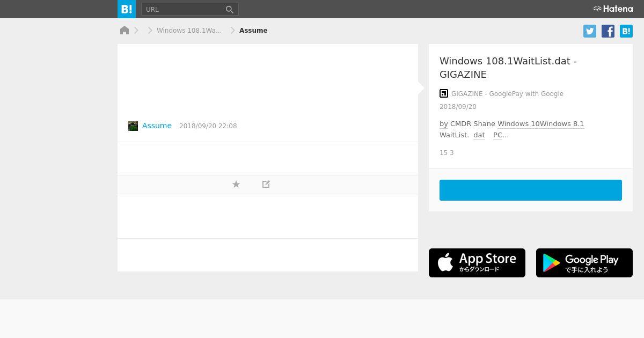Open 'Windows 108.1Wa…' breadcrumb
The image size is (644, 338).
189,31
